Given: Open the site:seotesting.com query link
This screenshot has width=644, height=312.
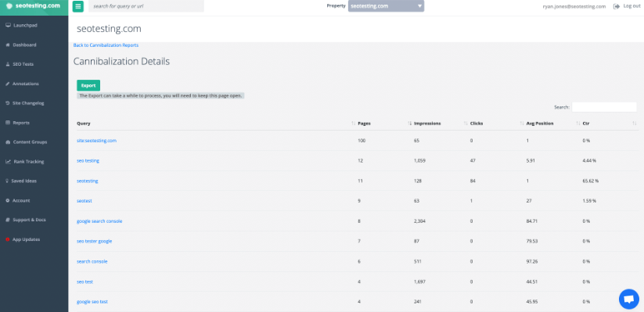Looking at the screenshot, I should pyautogui.click(x=96, y=141).
